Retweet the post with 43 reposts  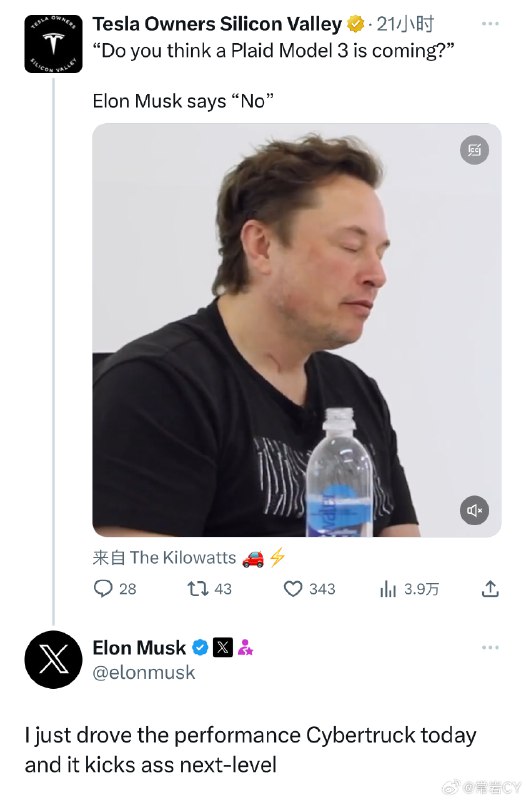coord(209,589)
